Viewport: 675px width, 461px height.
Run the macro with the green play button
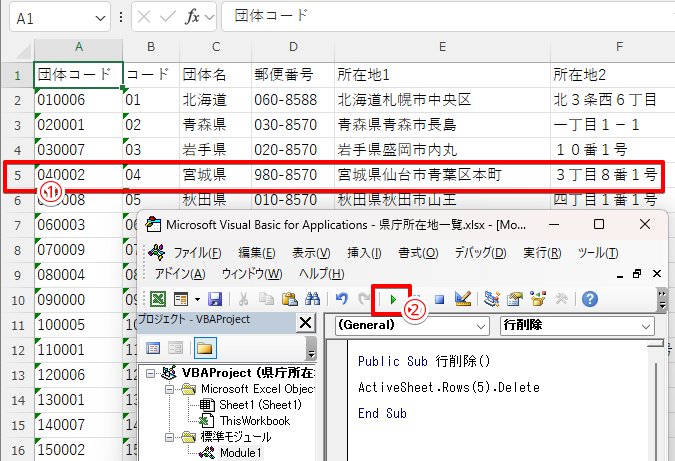tap(394, 298)
